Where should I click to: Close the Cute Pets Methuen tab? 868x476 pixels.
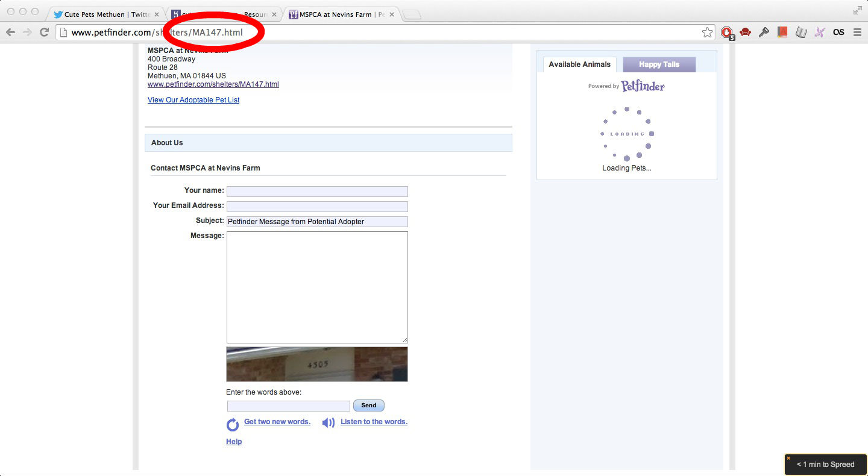156,14
